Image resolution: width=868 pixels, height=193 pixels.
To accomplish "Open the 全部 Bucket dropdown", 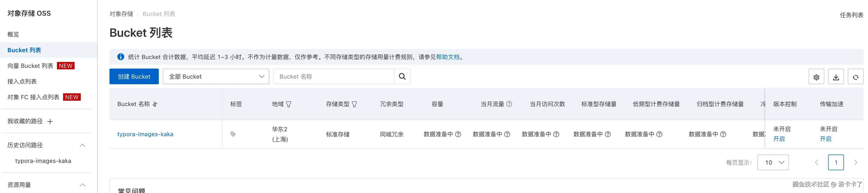I will point(216,77).
